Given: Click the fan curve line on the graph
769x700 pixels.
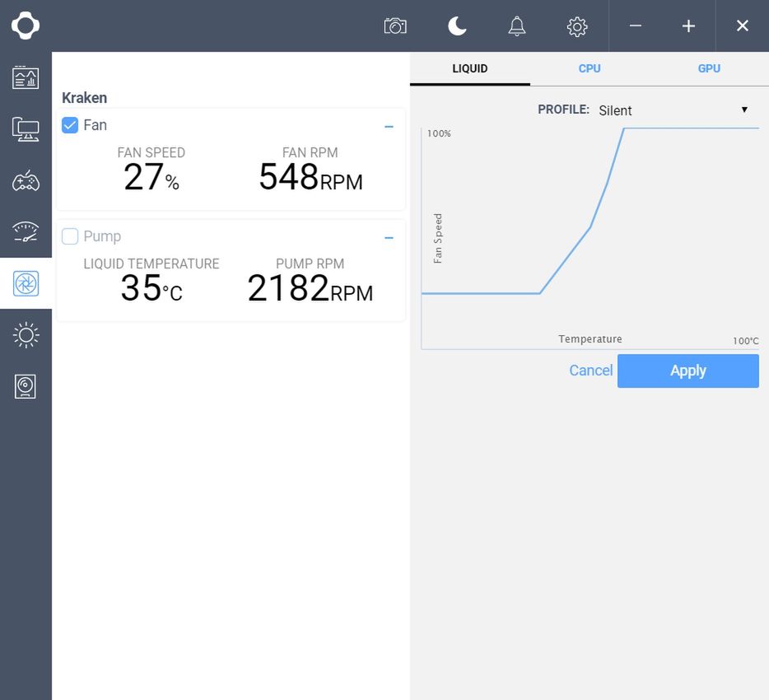Looking at the screenshot, I should (x=565, y=260).
